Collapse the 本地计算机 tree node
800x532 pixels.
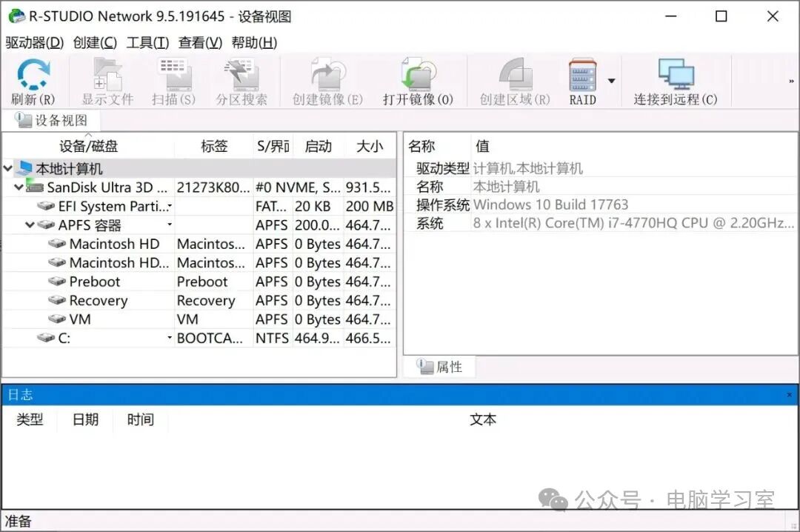coord(8,169)
